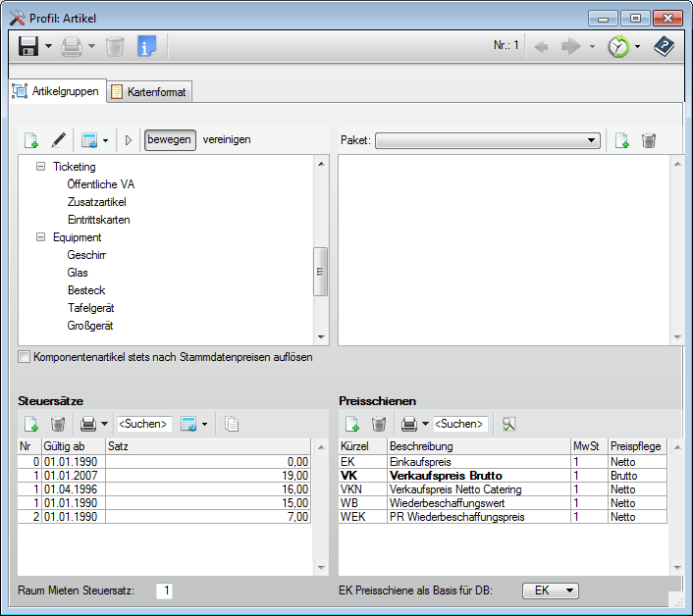Toggle the bewegen mode button
Image resolution: width=693 pixels, height=616 pixels.
coord(170,140)
